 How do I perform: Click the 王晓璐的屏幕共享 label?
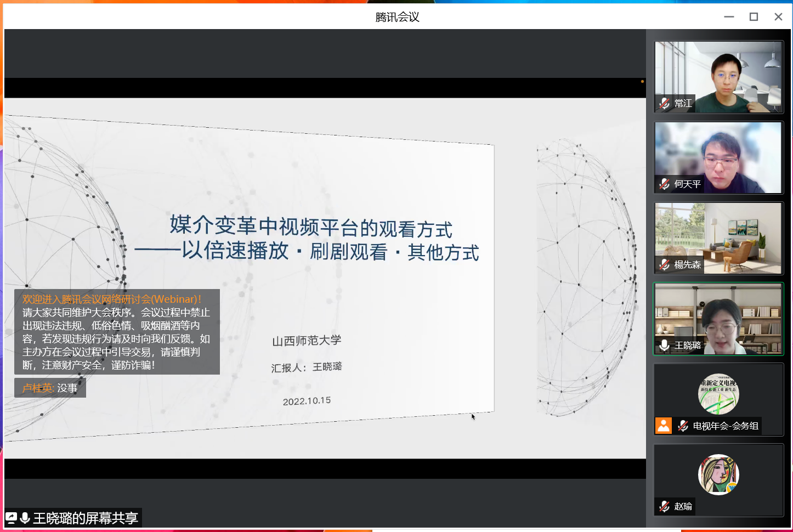point(86,518)
